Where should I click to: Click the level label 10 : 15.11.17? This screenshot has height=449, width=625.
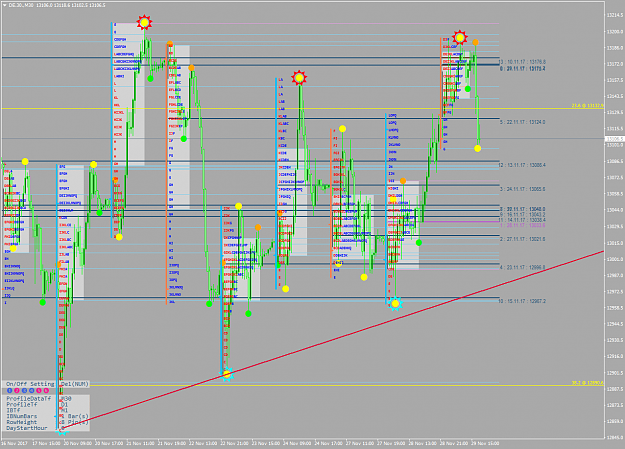click(522, 301)
